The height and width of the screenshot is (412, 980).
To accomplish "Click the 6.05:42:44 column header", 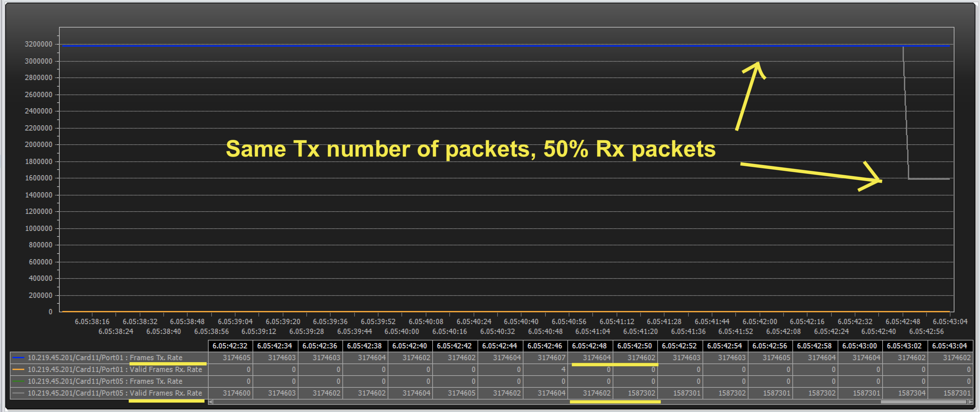I will (x=500, y=346).
